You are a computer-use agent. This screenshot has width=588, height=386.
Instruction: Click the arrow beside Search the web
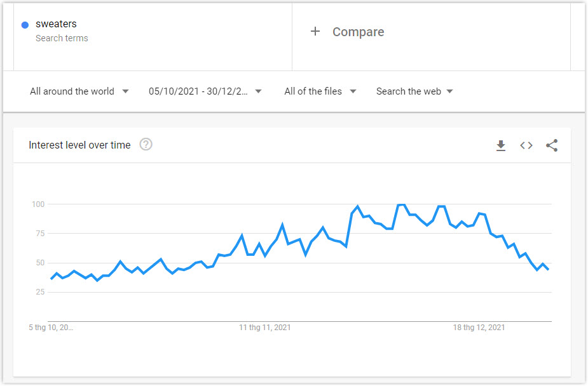coord(449,91)
